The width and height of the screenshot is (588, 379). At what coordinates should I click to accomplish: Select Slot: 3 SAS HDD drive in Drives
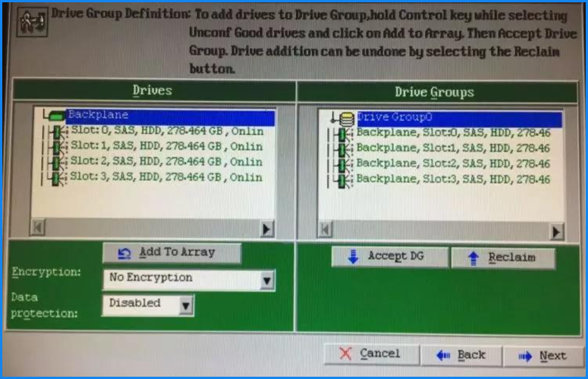(x=166, y=178)
